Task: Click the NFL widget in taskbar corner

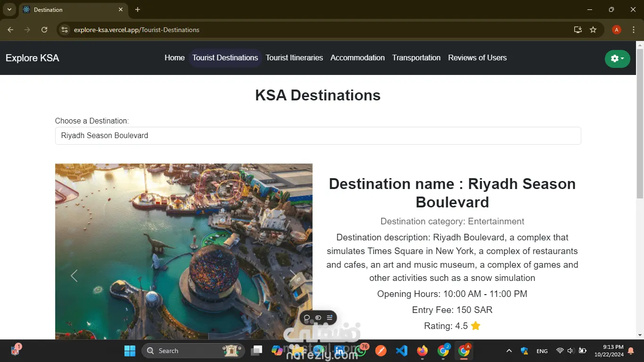Action: pyautogui.click(x=15, y=351)
